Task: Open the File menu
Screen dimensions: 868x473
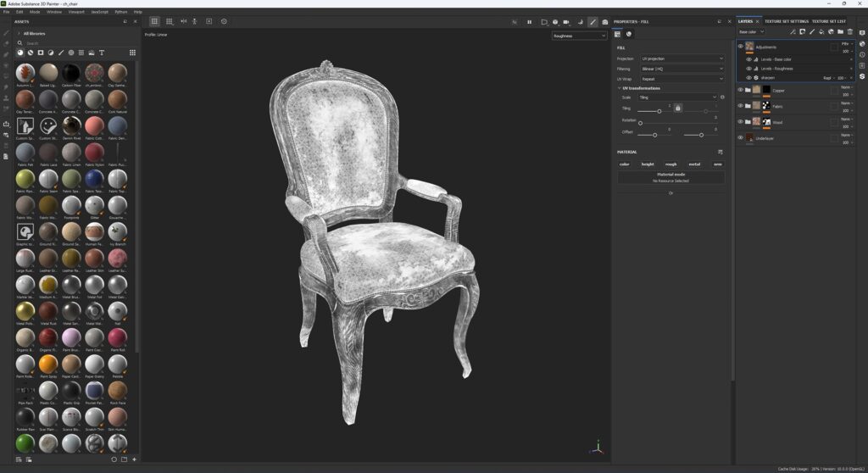Action: [6, 12]
